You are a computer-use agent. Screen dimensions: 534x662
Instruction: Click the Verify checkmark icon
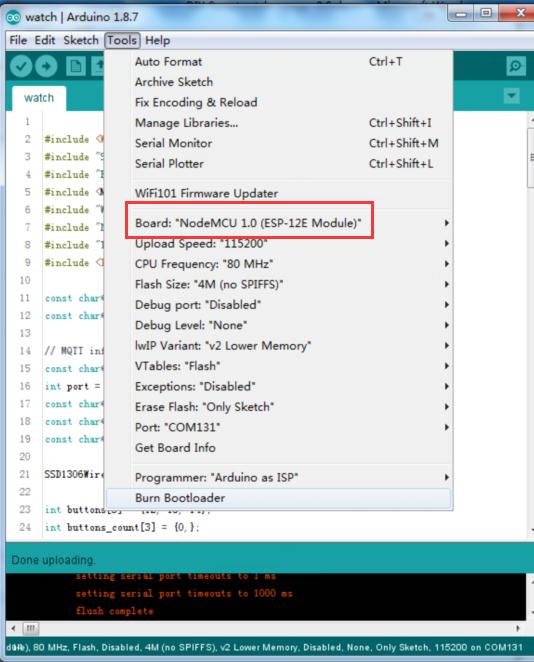tap(21, 66)
